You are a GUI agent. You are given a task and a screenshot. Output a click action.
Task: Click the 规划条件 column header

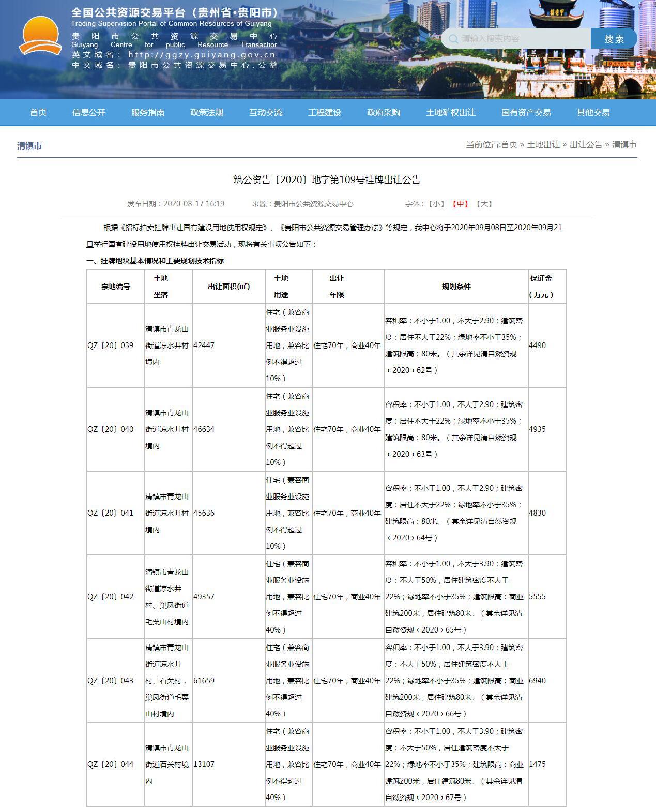pos(456,287)
